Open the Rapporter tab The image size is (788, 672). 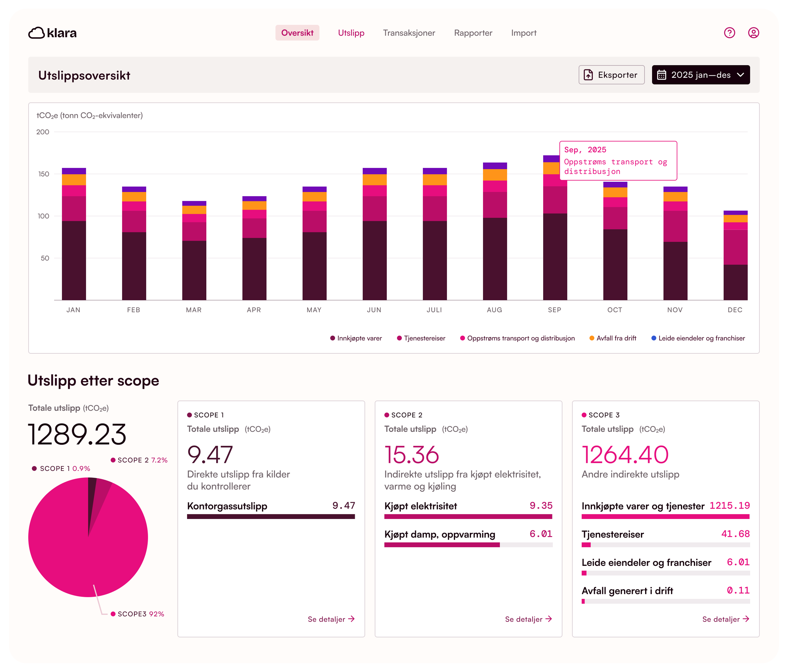pyautogui.click(x=473, y=33)
